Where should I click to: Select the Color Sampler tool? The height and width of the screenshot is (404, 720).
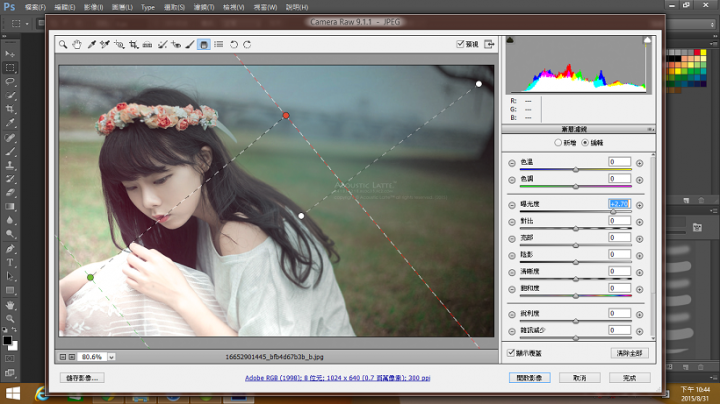105,45
